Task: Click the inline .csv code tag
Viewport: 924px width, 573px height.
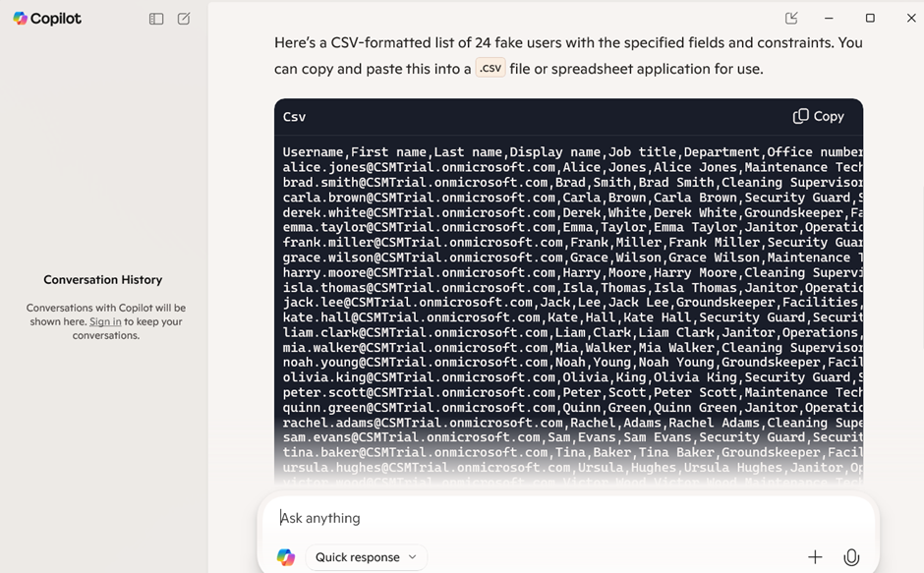Action: point(491,68)
